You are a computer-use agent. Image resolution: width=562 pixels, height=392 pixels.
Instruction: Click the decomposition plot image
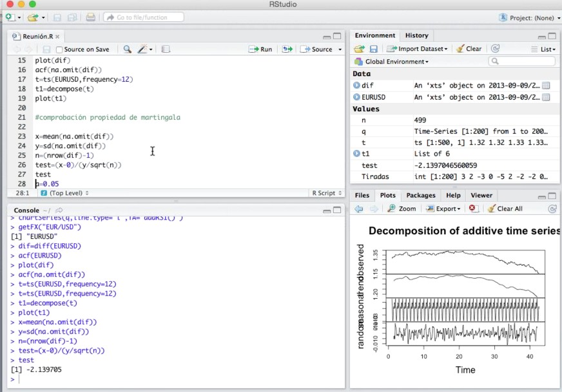click(x=456, y=302)
